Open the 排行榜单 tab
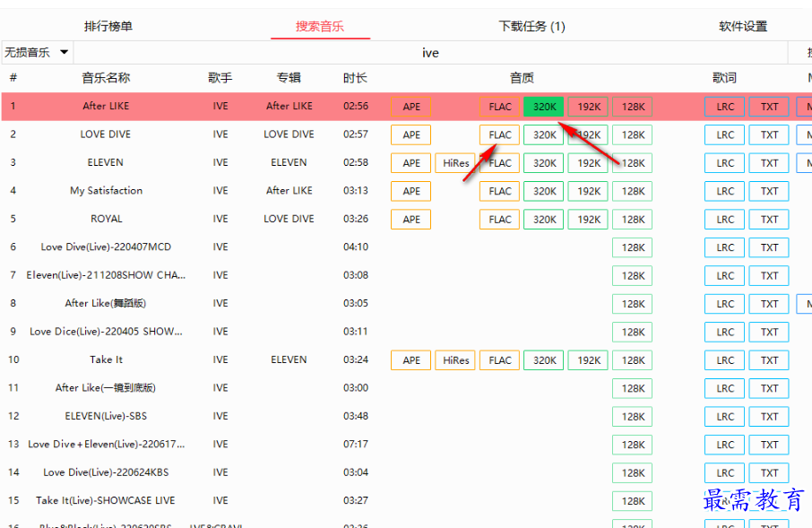 tap(108, 26)
